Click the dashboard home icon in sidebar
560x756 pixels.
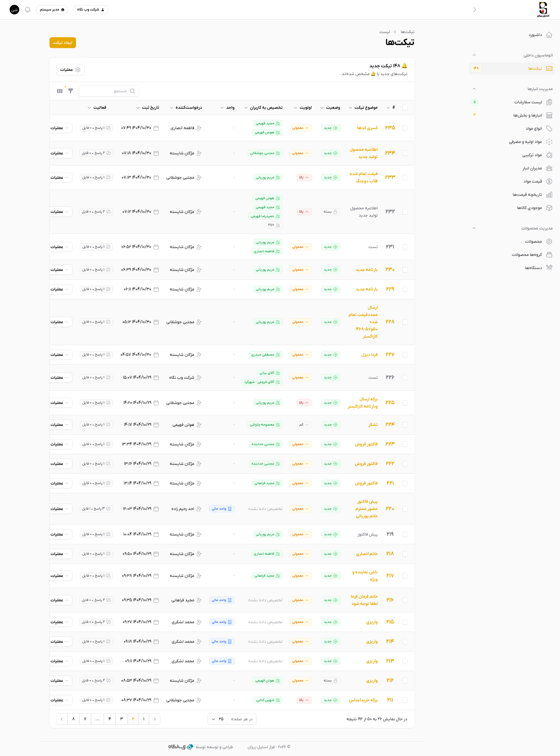tap(549, 35)
